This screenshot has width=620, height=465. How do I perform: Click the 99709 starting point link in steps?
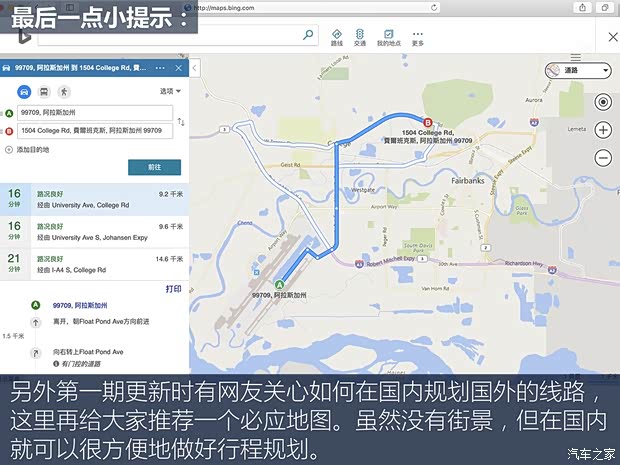coord(80,305)
